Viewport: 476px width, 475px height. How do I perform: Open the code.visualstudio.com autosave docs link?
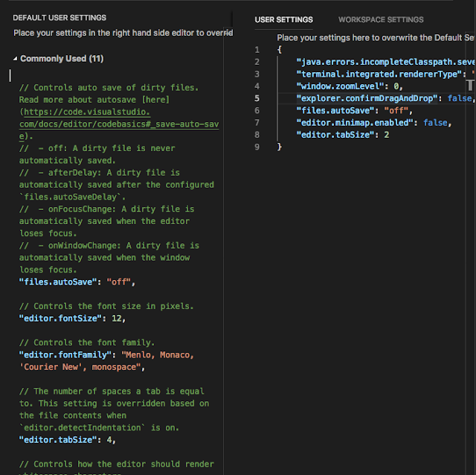pyautogui.click(x=119, y=124)
